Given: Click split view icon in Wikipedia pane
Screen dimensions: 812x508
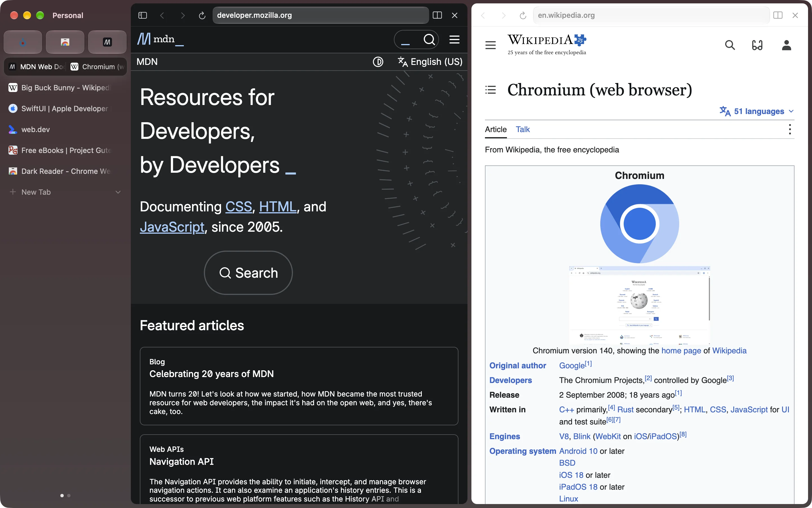Looking at the screenshot, I should [778, 16].
